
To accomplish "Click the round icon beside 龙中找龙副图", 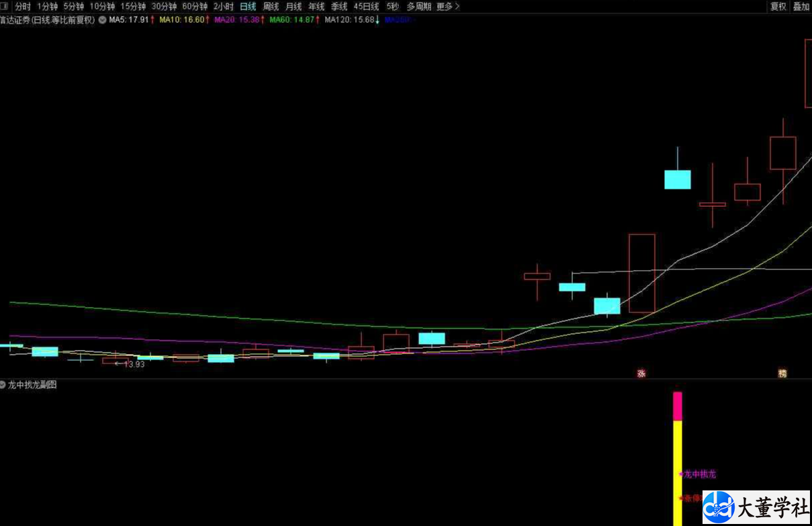I will pos(3,385).
